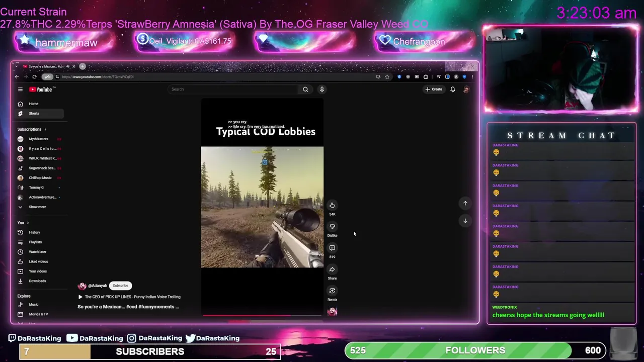
Task: Open ActionAdventure subscription channel
Action: coord(39,197)
